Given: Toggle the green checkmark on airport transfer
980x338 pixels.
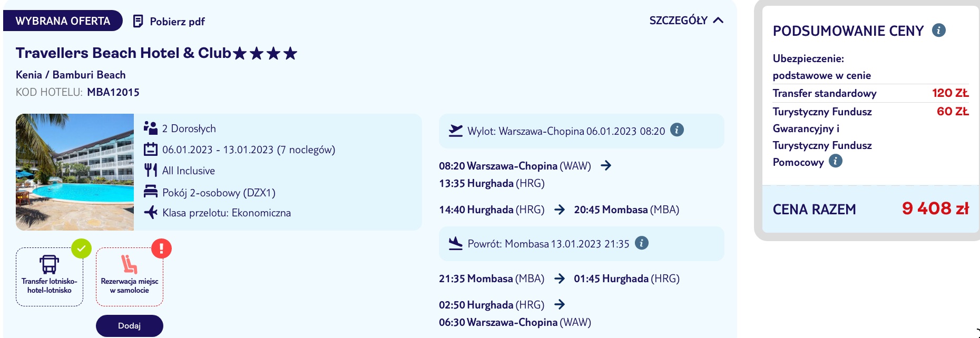Looking at the screenshot, I should tap(82, 248).
